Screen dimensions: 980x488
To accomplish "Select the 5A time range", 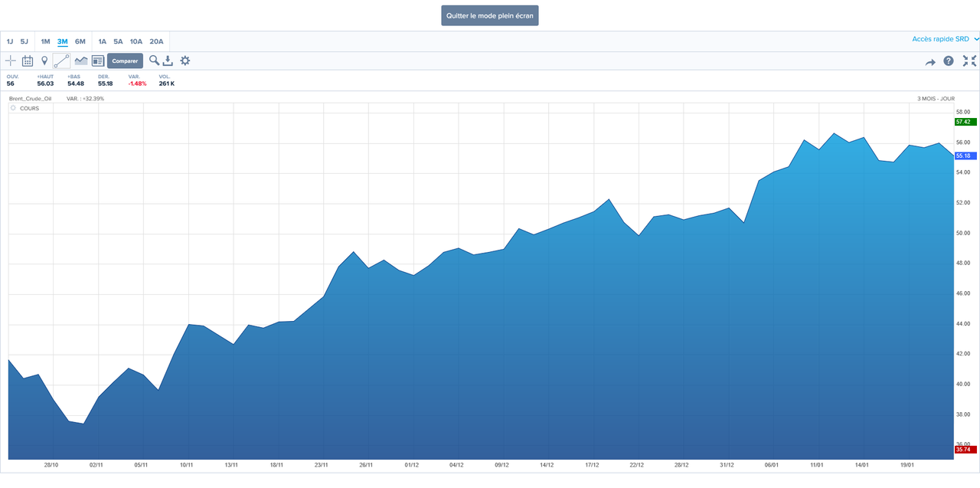I will (x=118, y=41).
